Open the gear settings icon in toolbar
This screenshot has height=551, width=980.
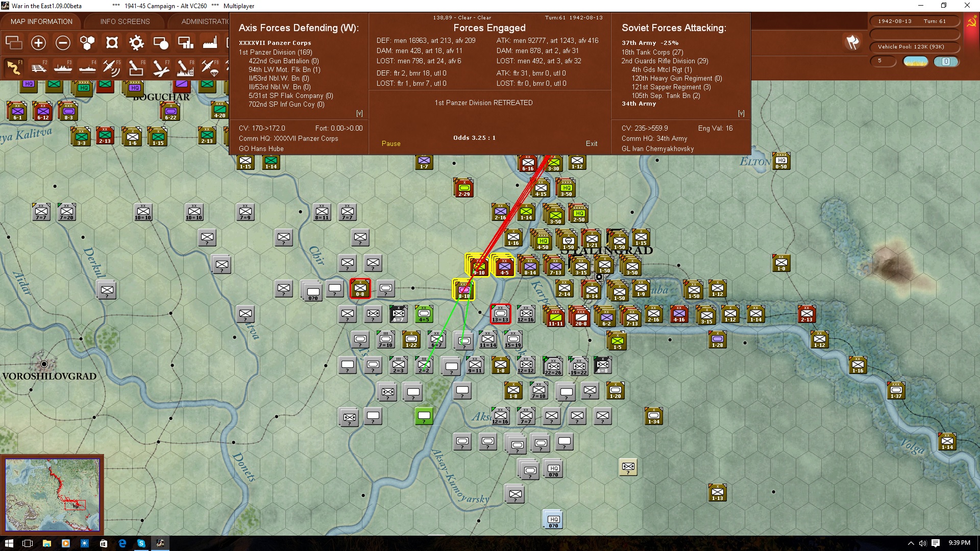136,43
